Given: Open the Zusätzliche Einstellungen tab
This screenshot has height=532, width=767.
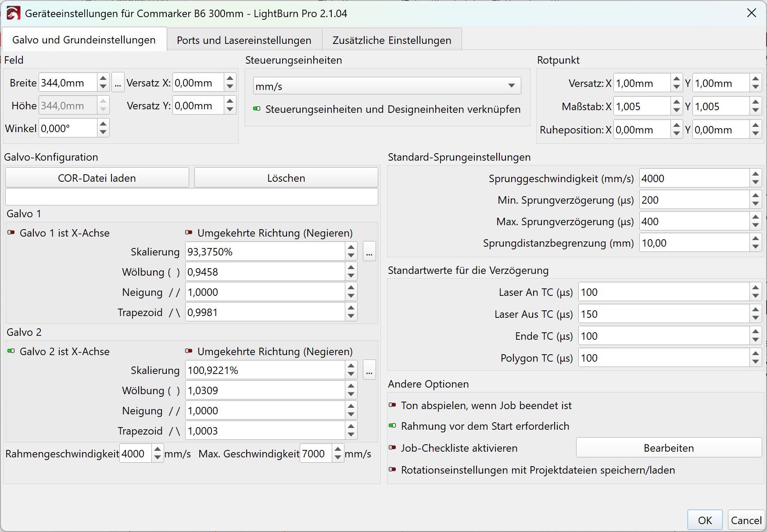Looking at the screenshot, I should click(392, 40).
